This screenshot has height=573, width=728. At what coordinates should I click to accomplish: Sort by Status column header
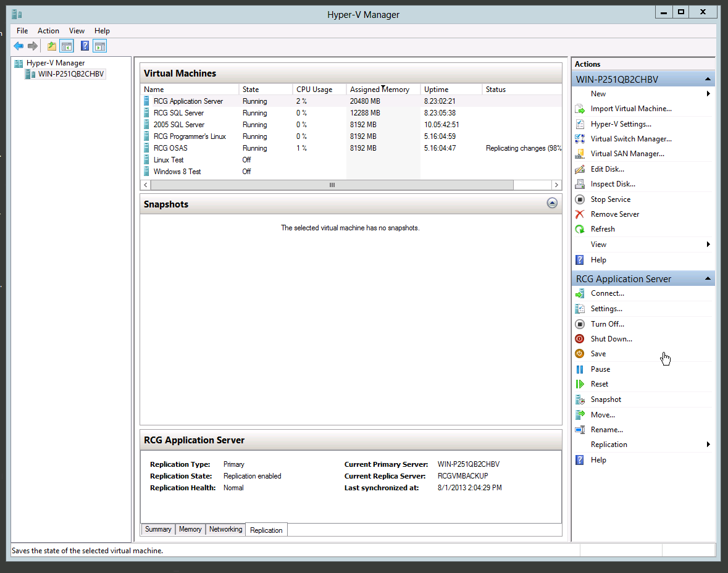(522, 89)
